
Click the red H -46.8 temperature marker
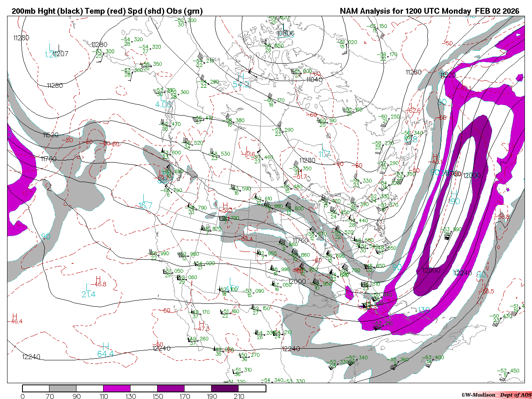point(99,282)
